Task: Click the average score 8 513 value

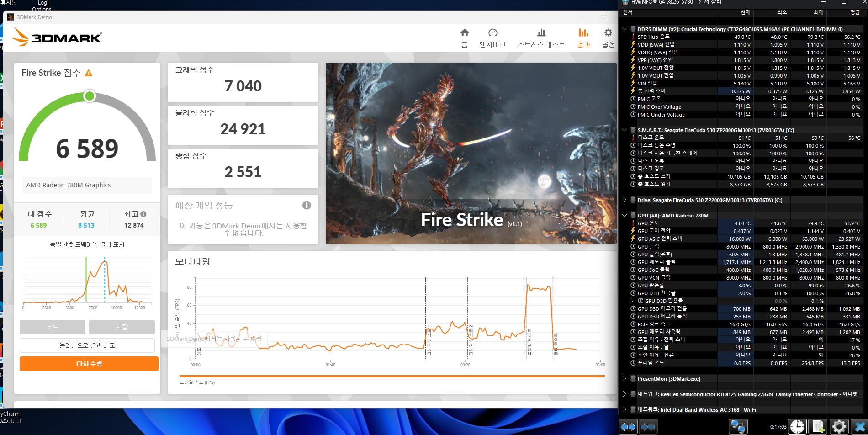Action: tap(86, 225)
